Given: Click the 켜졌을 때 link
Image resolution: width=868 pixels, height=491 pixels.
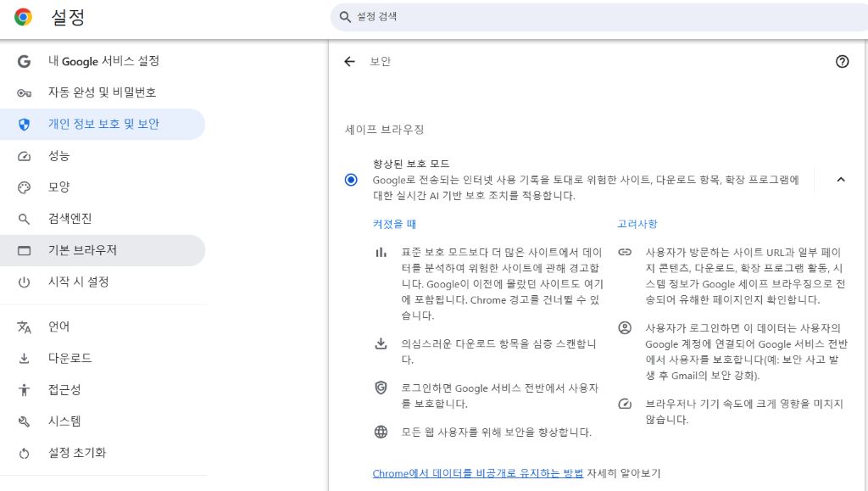Looking at the screenshot, I should (x=393, y=223).
